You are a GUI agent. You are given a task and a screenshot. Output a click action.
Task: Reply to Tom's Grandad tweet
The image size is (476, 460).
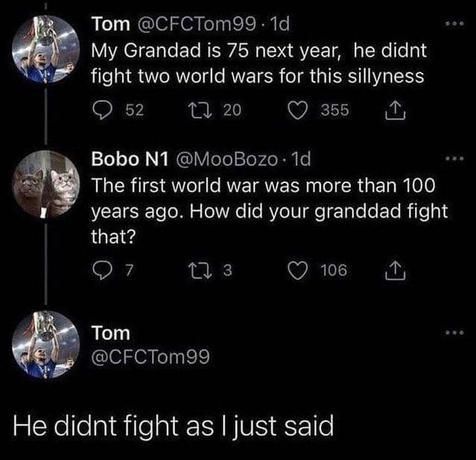pyautogui.click(x=102, y=111)
